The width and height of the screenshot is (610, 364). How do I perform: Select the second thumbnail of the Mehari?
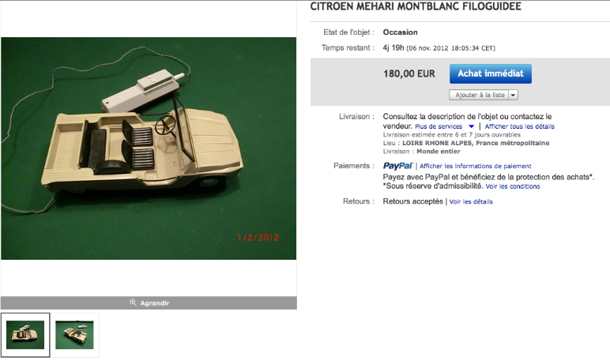(74, 335)
